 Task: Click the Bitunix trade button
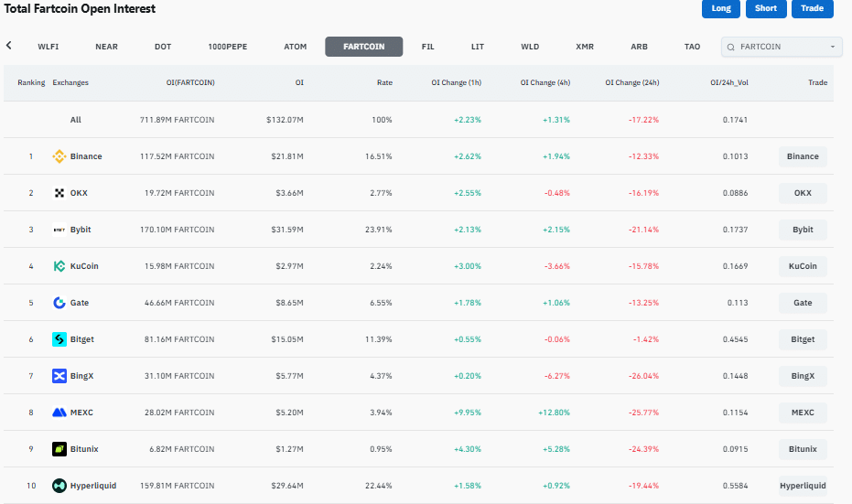tap(803, 449)
